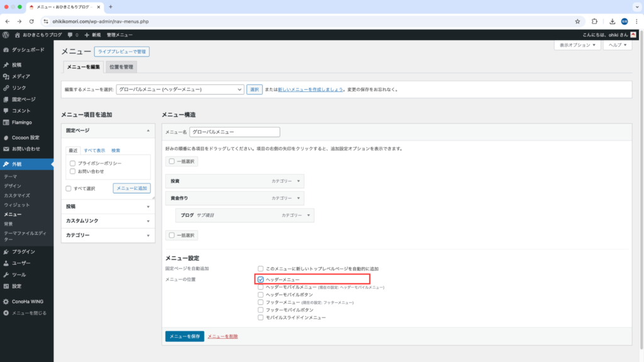The image size is (644, 362).
Task: Expand the 投資 menu item settings arrow
Action: [298, 182]
